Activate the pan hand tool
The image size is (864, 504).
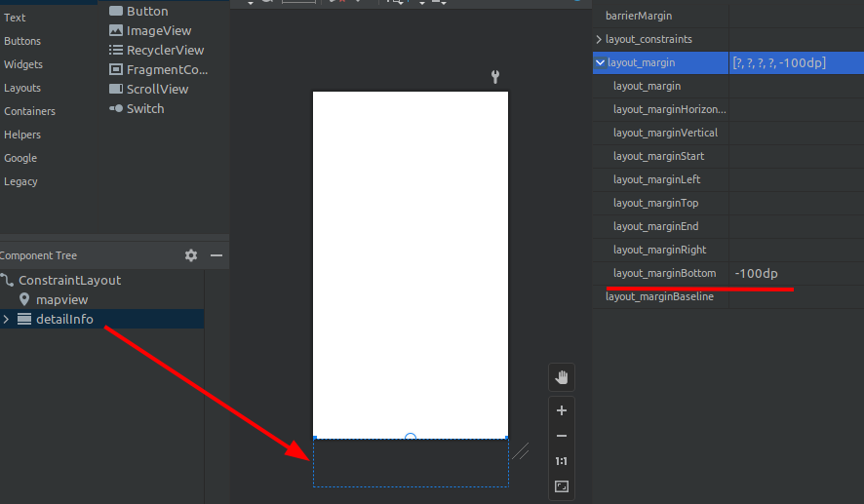point(561,377)
